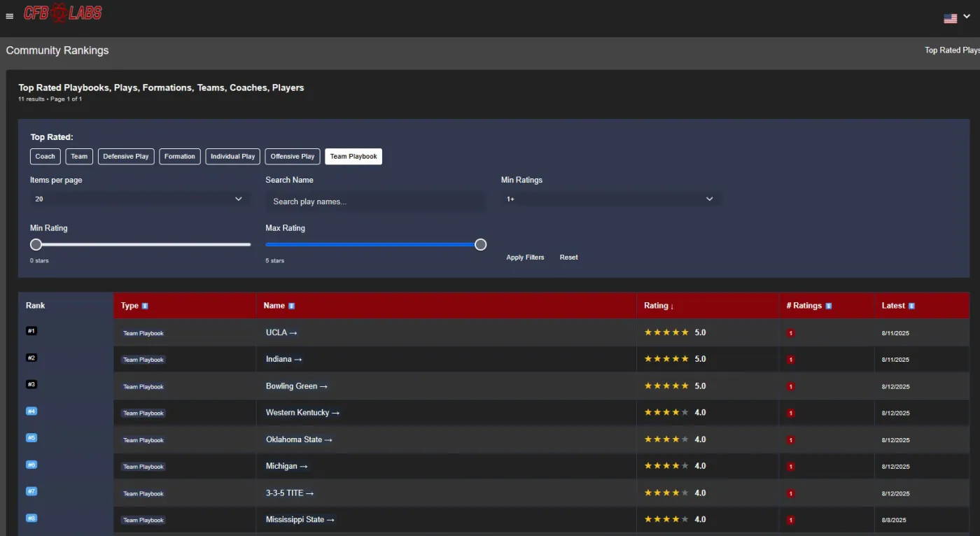This screenshot has width=980, height=536.
Task: Toggle the Team Playbook filter
Action: coord(353,157)
